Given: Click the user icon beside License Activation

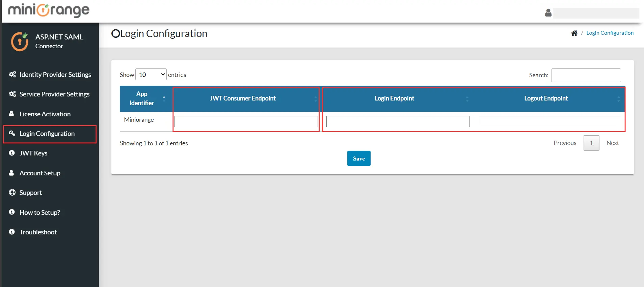Looking at the screenshot, I should [x=11, y=114].
